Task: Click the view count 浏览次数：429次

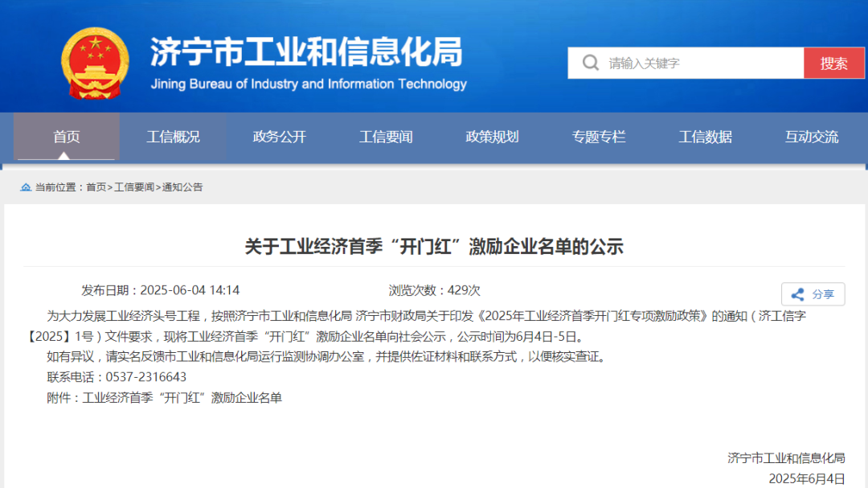Action: [434, 290]
